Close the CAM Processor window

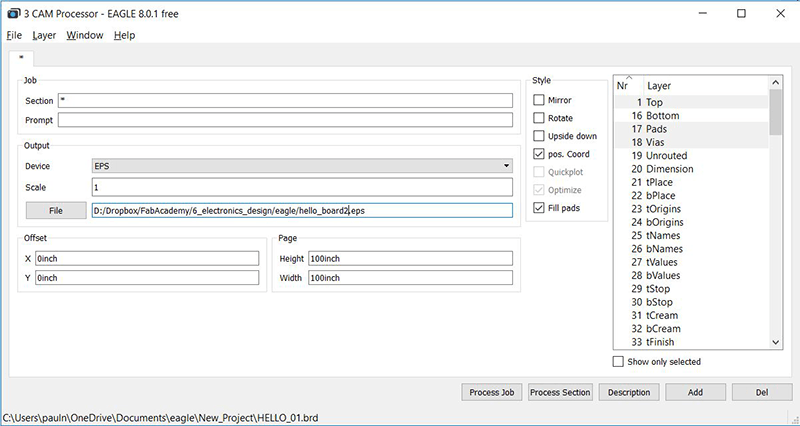pos(781,14)
